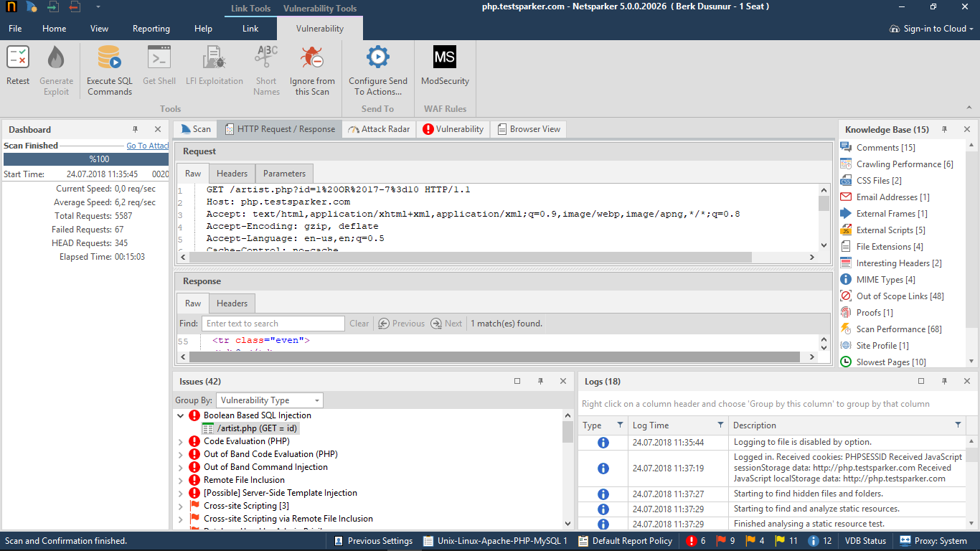Open Site Profile [1] entry
The height and width of the screenshot is (551, 980).
875,346
